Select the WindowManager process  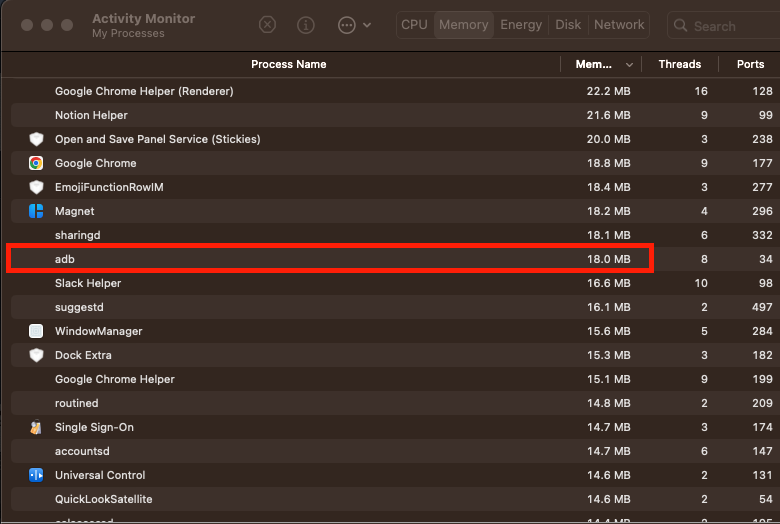[395, 331]
